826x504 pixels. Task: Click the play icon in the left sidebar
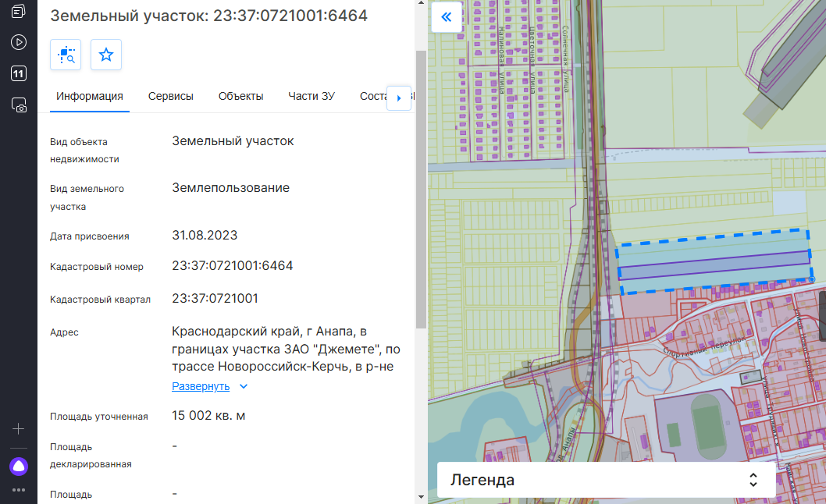click(x=19, y=42)
